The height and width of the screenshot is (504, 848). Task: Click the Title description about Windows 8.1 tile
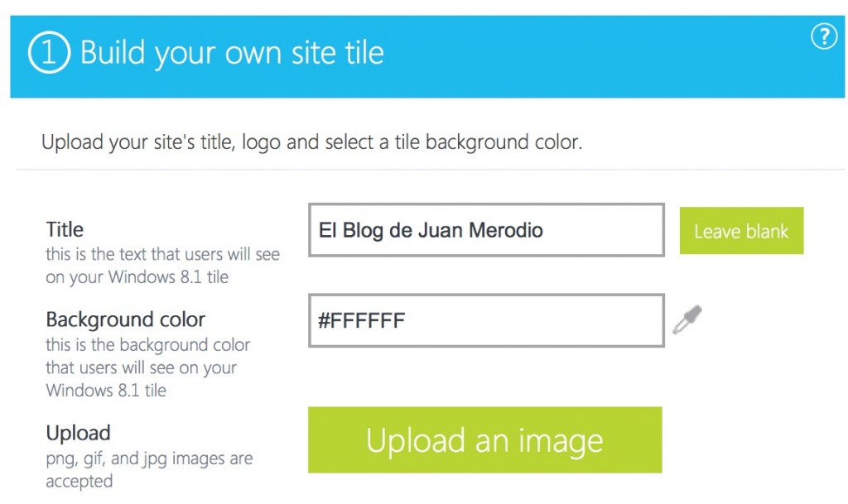click(162, 266)
